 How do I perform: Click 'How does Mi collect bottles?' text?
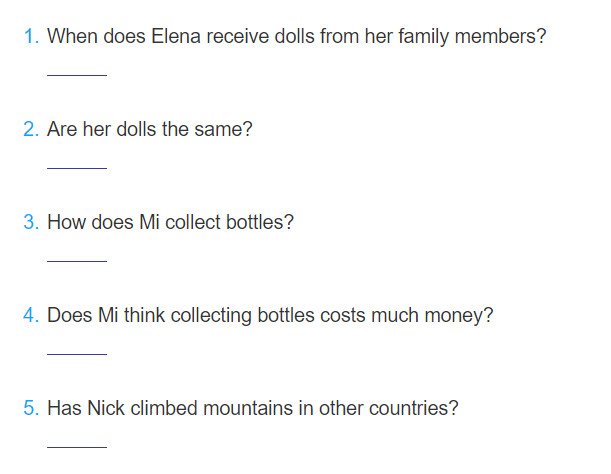(x=170, y=222)
